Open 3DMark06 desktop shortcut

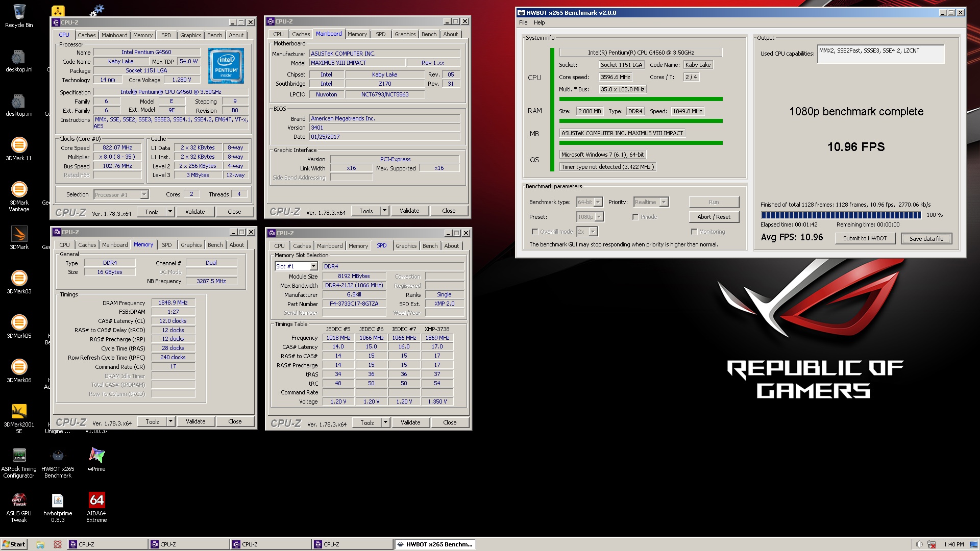[x=19, y=371]
